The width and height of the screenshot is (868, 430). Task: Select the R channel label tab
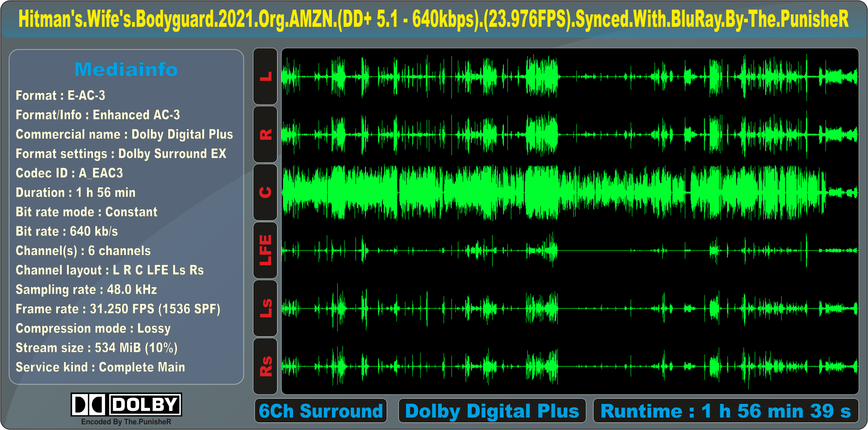click(265, 135)
